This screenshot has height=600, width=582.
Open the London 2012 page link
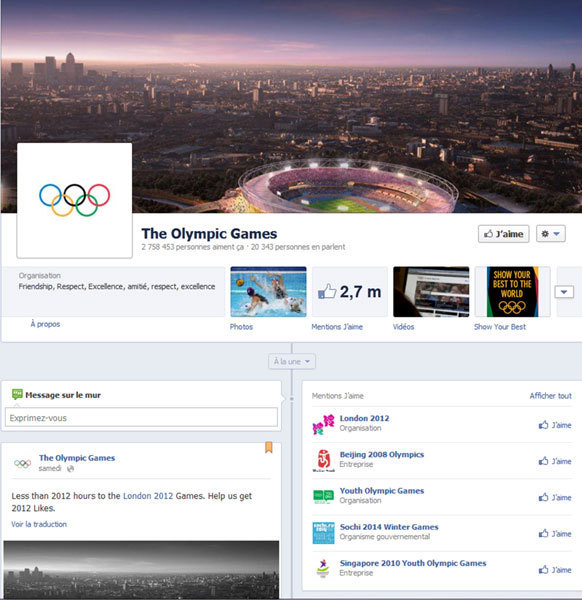[x=364, y=418]
